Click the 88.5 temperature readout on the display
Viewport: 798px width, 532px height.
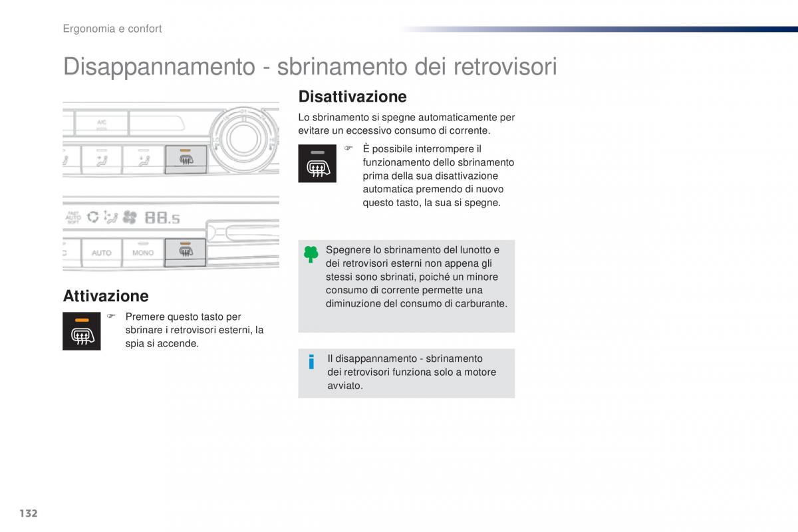(162, 217)
